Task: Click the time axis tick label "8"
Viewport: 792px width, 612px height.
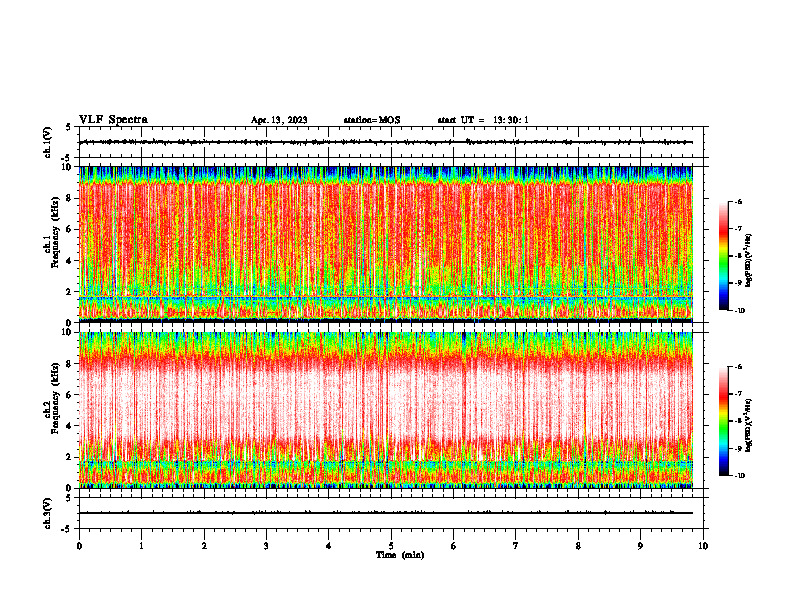Action: [578, 546]
